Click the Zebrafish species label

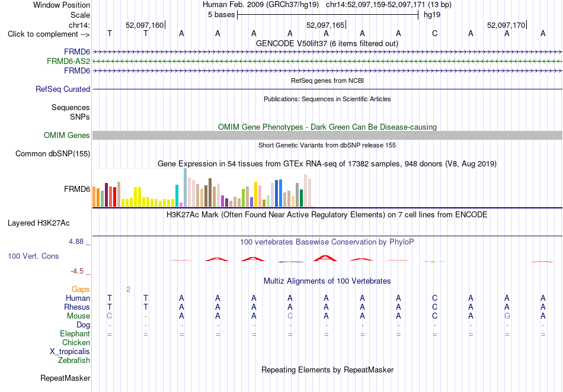(x=74, y=360)
